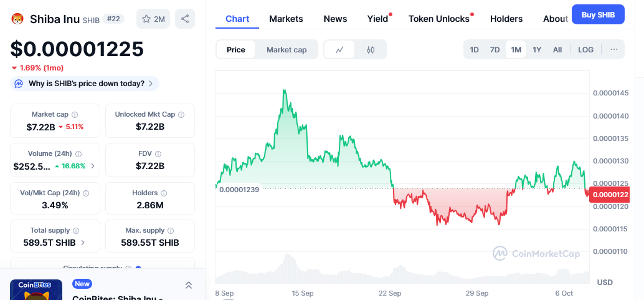This screenshot has width=644, height=300.
Task: Expand the CoinBites panel chevron
Action: pos(189,285)
